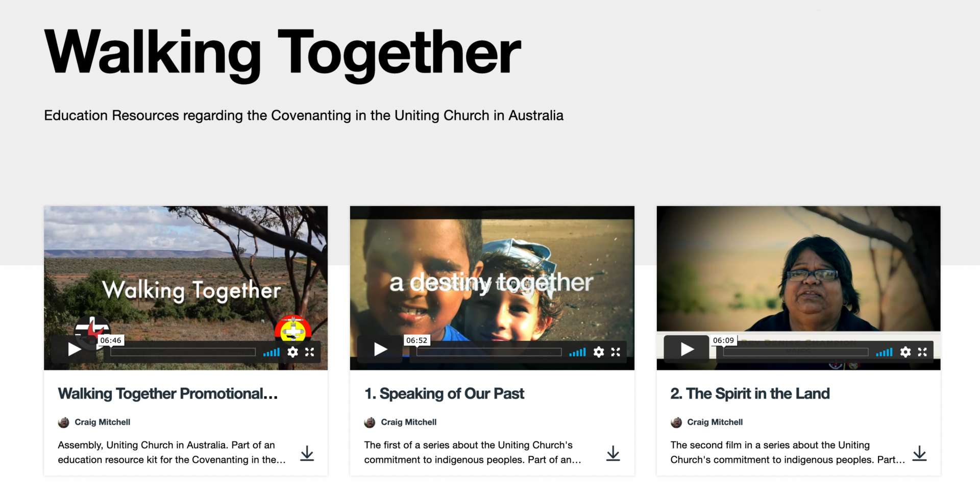Seek in the Spirit in the Land progress bar
This screenshot has width=980, height=499.
[x=796, y=352]
